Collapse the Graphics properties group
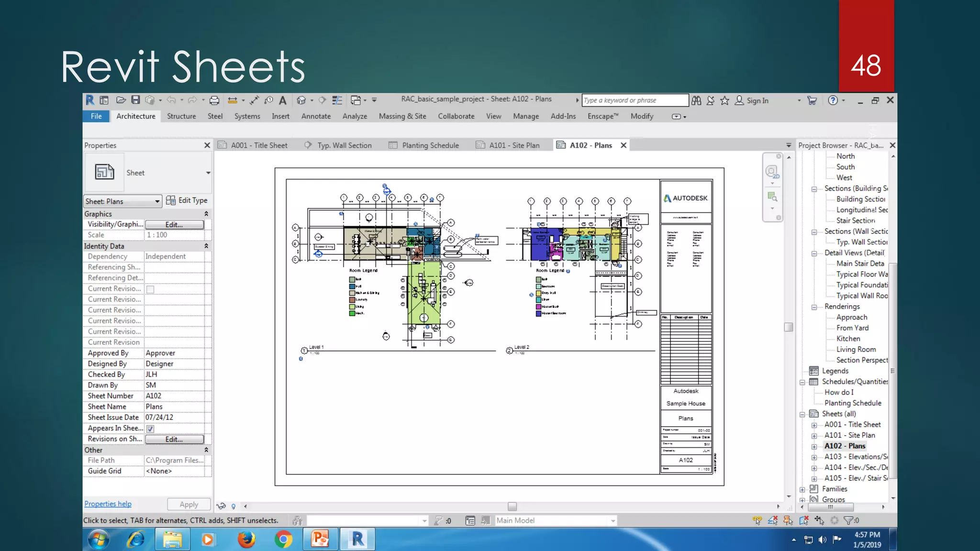 pos(206,214)
